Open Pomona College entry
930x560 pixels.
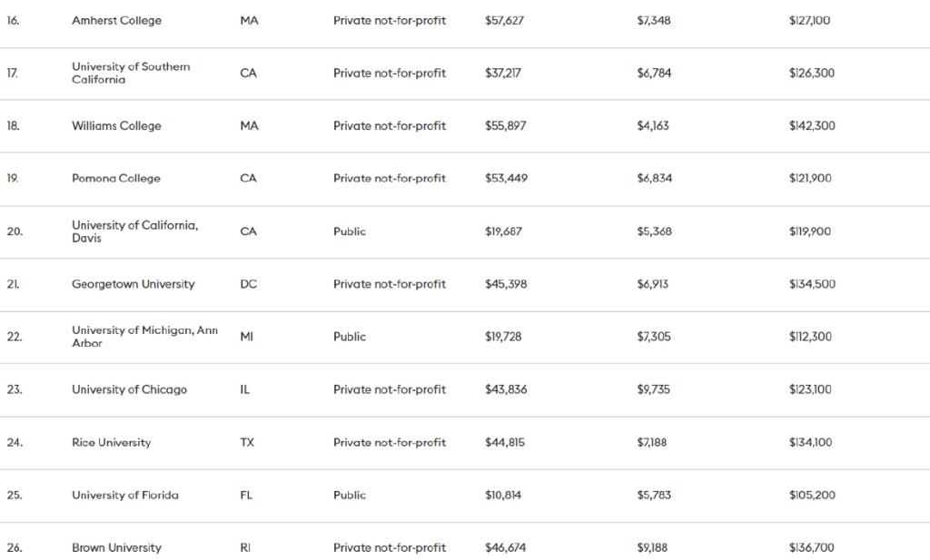point(116,179)
